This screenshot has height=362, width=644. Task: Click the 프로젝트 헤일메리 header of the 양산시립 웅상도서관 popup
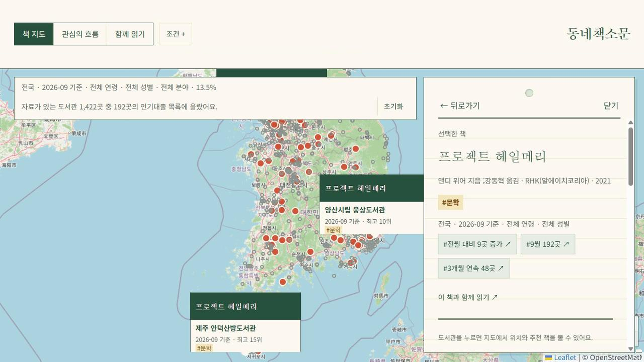point(371,188)
